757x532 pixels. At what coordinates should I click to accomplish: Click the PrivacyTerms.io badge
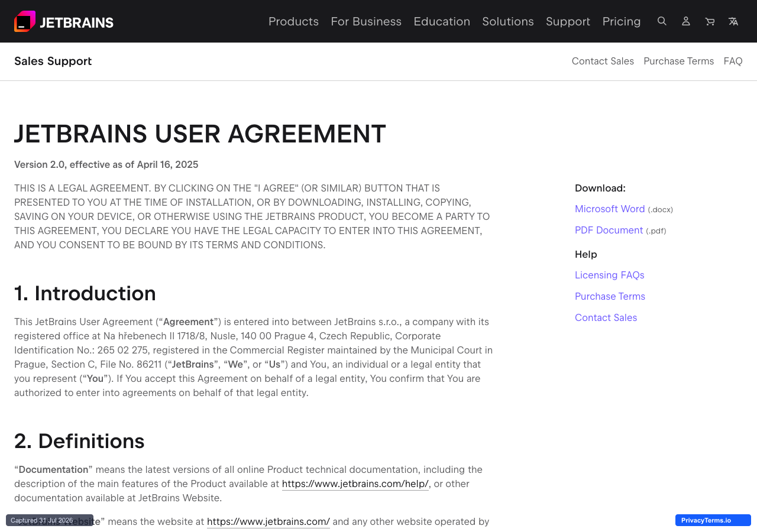click(x=713, y=520)
